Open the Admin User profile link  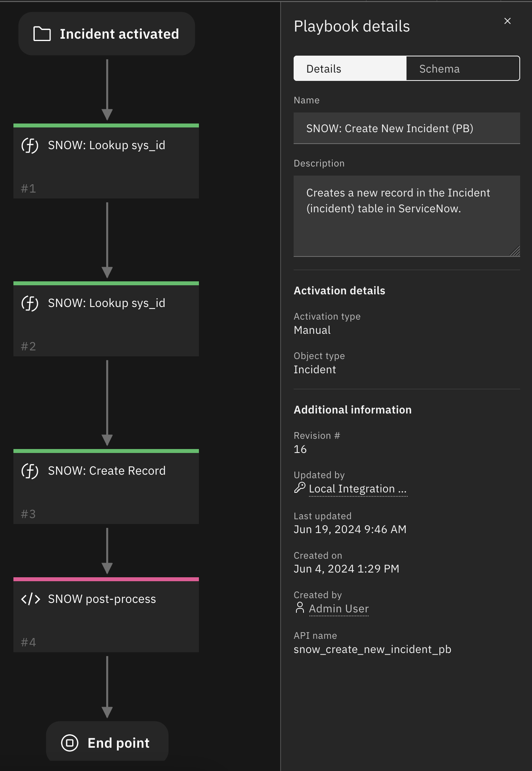click(339, 609)
